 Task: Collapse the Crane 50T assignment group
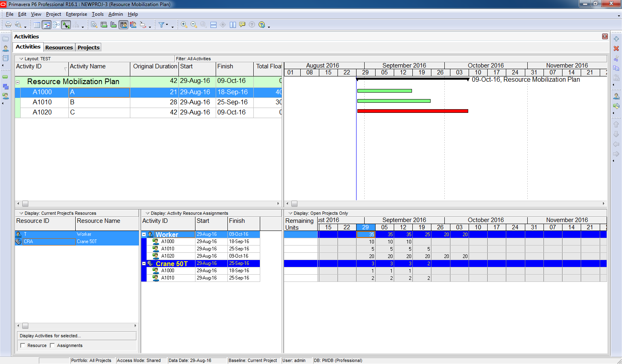(144, 264)
